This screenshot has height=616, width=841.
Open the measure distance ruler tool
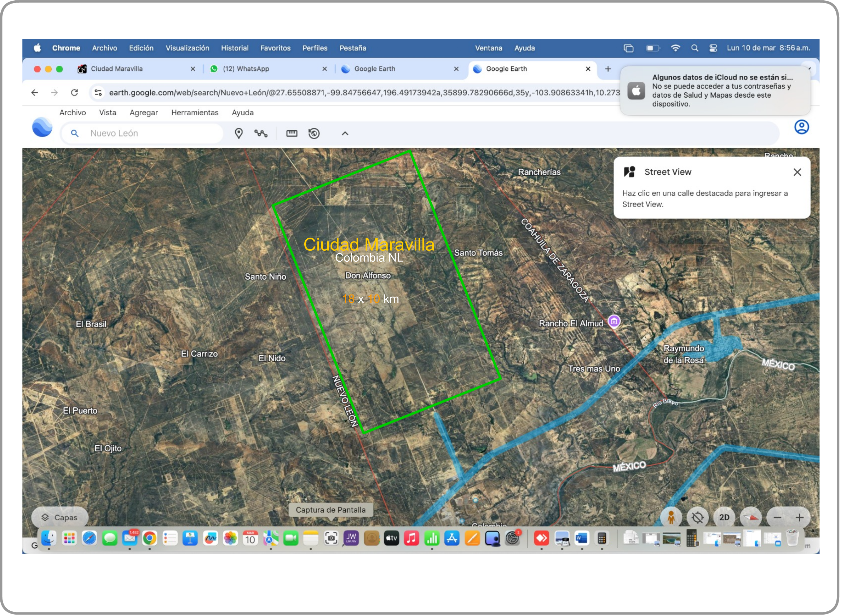(292, 134)
